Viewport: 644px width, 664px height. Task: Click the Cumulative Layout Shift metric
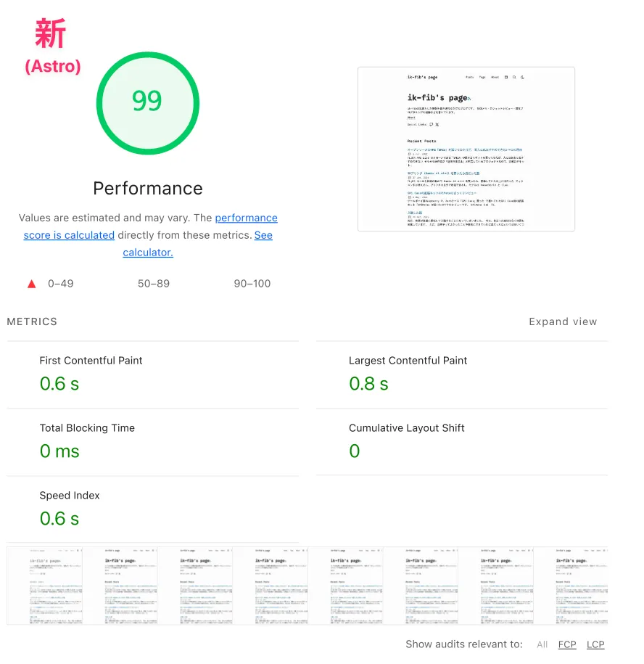point(462,442)
